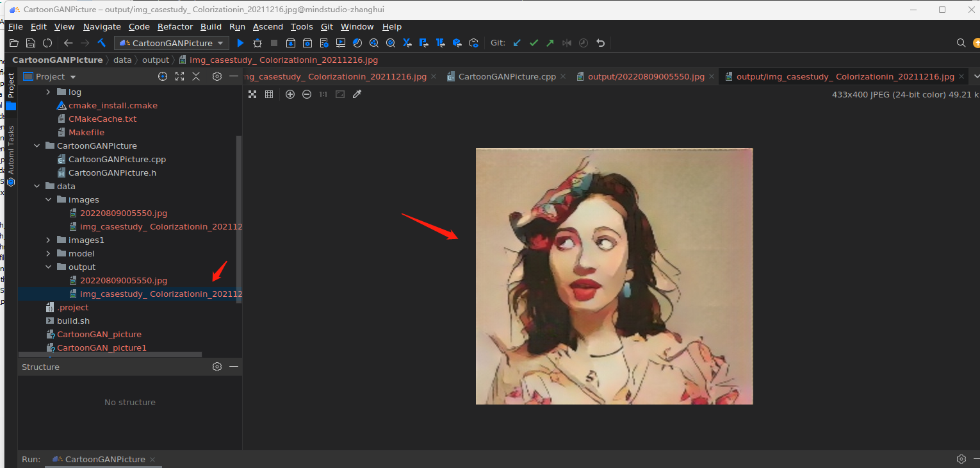Click the cartoon portrait image preview
The height and width of the screenshot is (468, 980).
point(614,276)
